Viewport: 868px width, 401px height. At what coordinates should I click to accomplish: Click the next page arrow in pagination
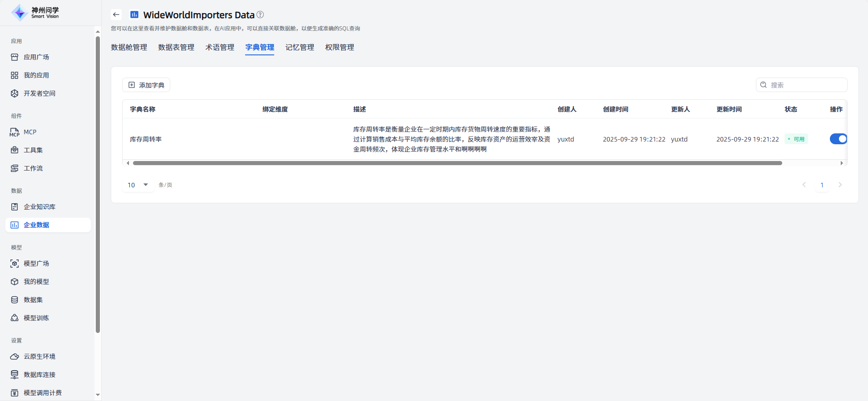840,185
